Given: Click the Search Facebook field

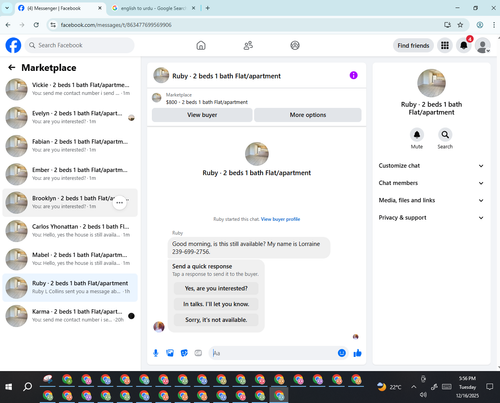Looking at the screenshot, I should point(79,45).
